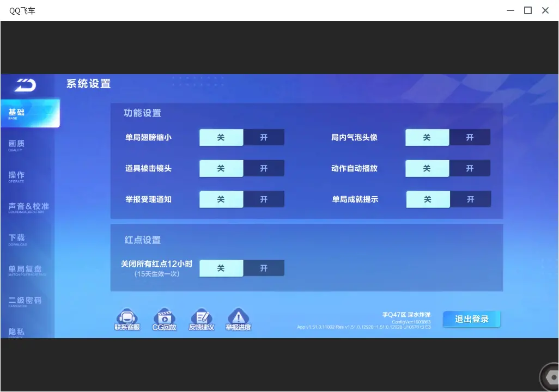Viewport: 559px width, 392px height.
Task: Open the 举报进度 report progress icon
Action: 238,319
